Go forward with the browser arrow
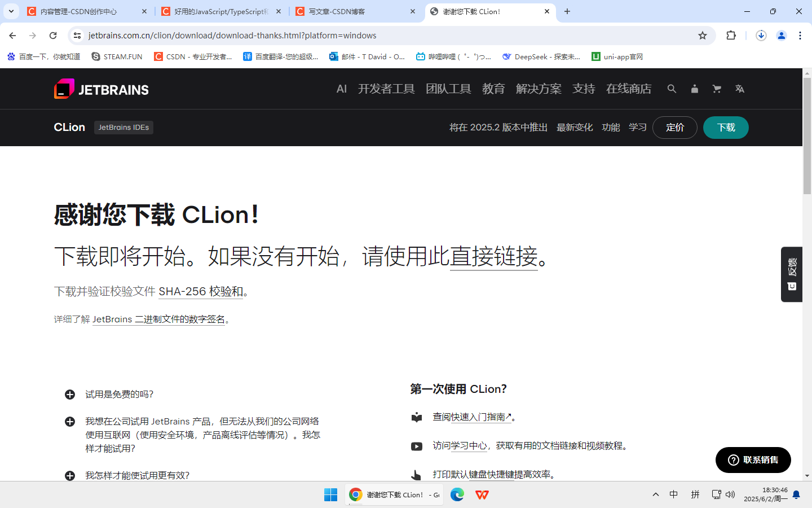 33,36
